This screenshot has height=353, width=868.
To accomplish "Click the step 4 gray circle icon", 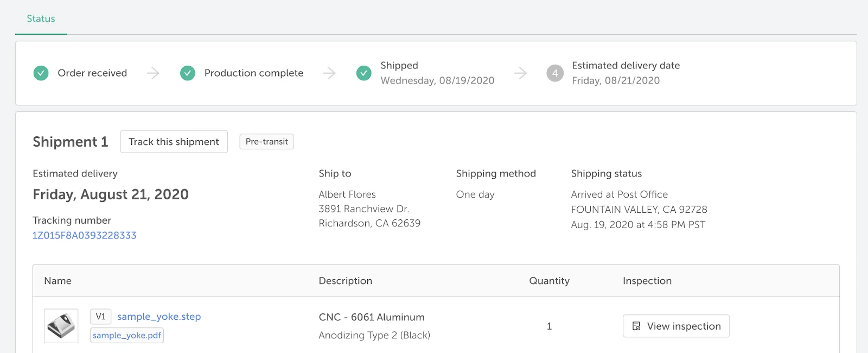I will click(x=555, y=73).
